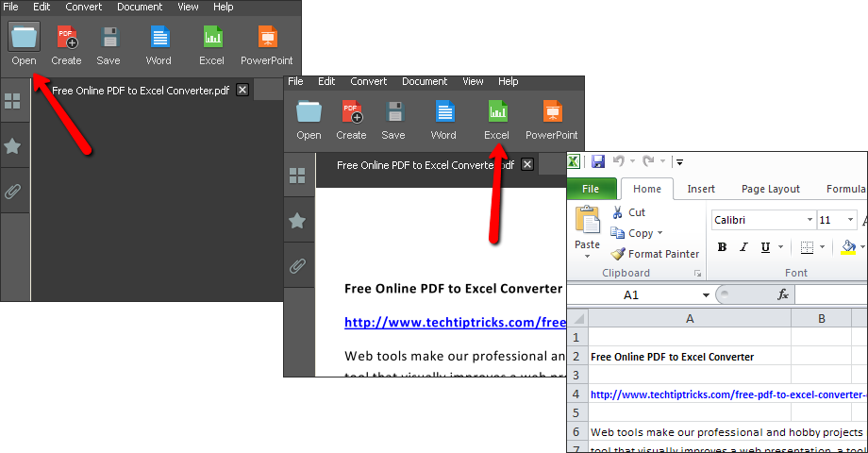The width and height of the screenshot is (868, 453).
Task: Expand Paste options dropdown arrow
Action: pyautogui.click(x=588, y=257)
